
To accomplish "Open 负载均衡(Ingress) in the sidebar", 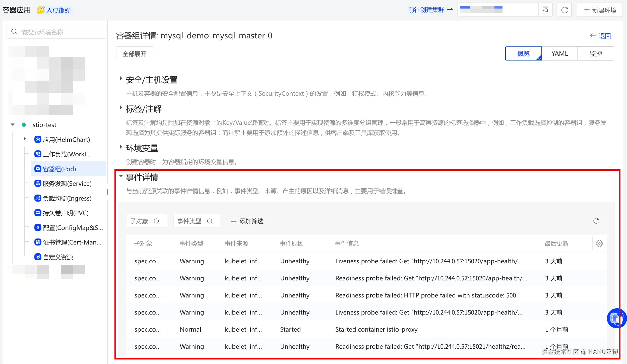I will [67, 198].
